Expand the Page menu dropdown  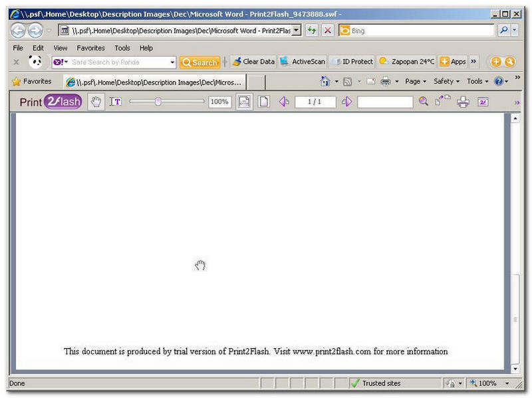pos(416,81)
